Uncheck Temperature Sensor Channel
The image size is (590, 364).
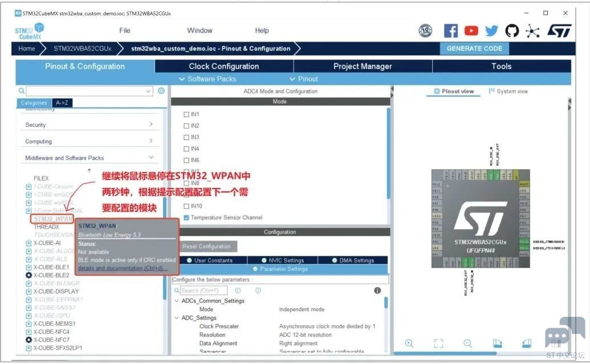[x=186, y=218]
